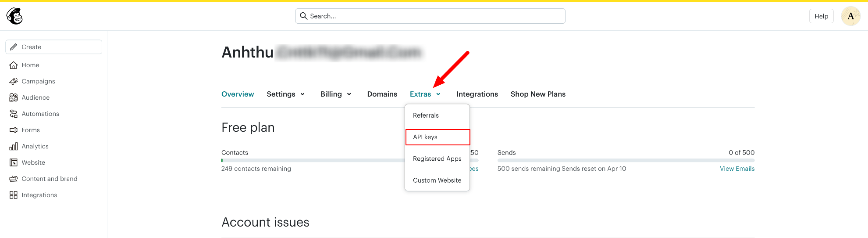
Task: Click the Content and brand icon
Action: point(14,179)
